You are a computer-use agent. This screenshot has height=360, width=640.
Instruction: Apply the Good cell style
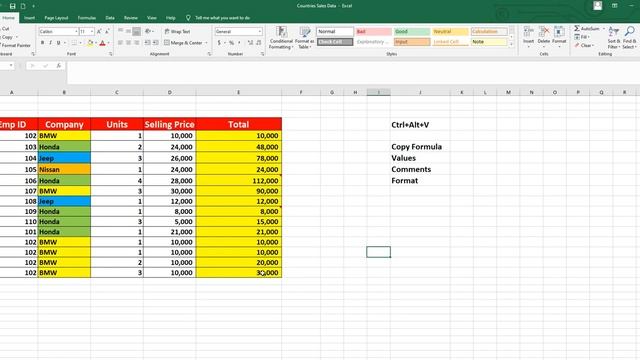(411, 31)
